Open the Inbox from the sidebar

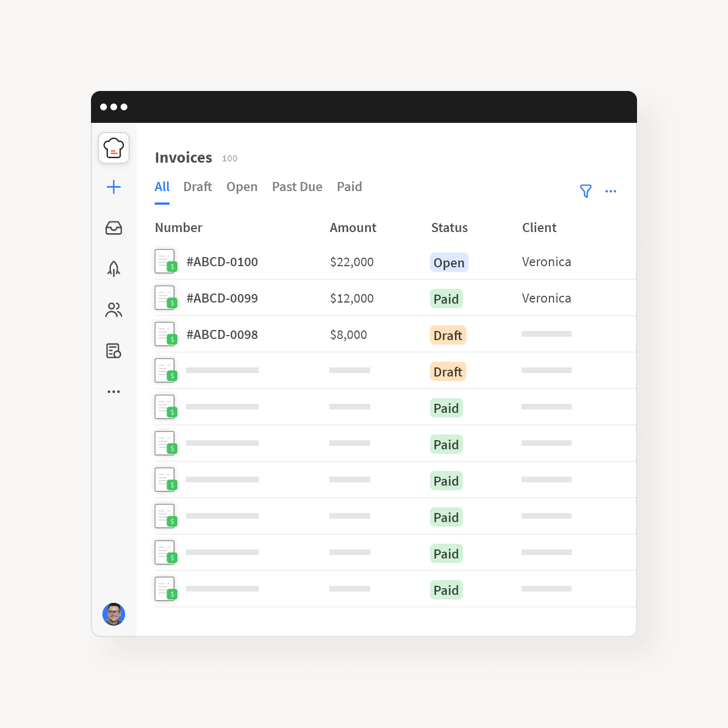tap(113, 228)
